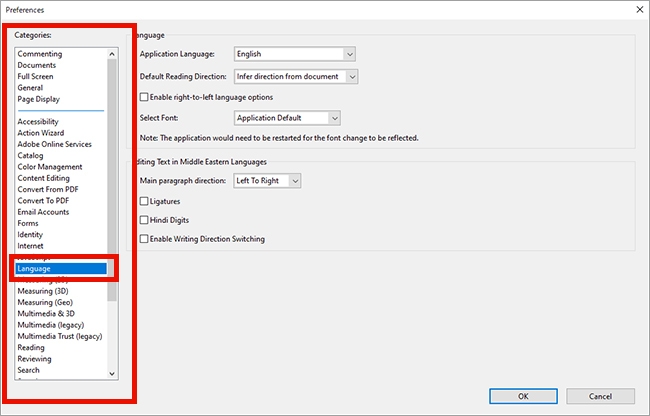
Task: Choose the Full Screen category
Action: [36, 76]
